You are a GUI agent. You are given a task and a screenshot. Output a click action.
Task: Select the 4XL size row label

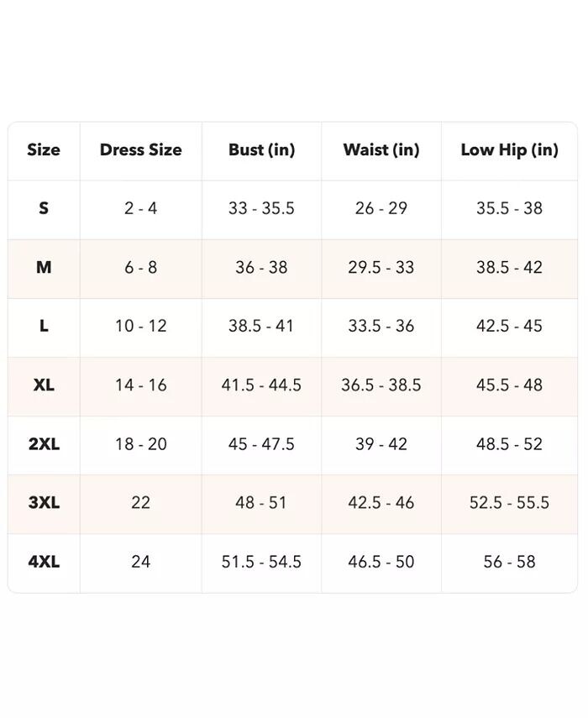(x=44, y=561)
